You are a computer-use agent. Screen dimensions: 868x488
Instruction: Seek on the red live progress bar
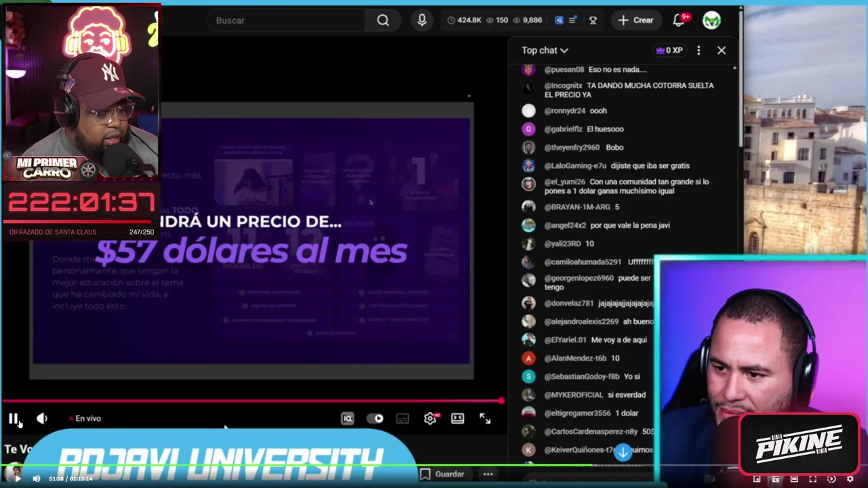(252, 401)
